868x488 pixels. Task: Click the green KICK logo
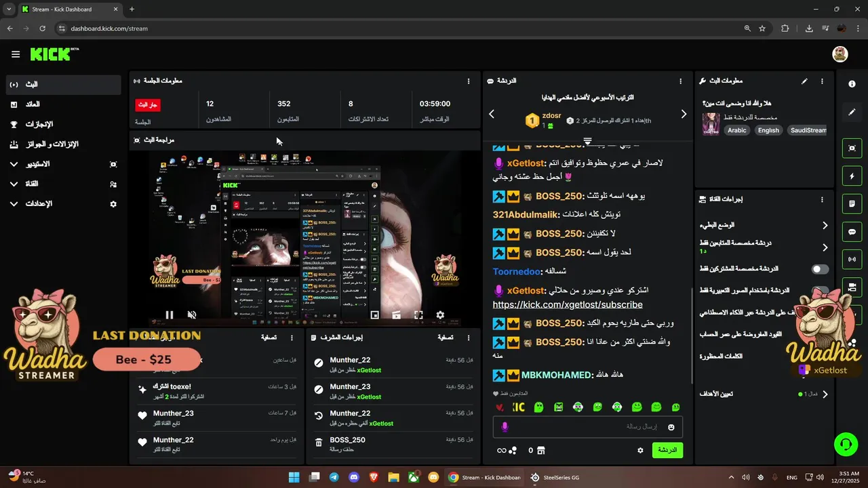pyautogui.click(x=54, y=54)
